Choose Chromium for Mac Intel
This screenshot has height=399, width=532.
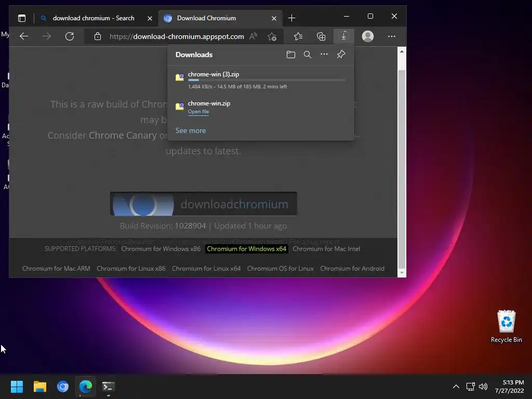point(326,249)
